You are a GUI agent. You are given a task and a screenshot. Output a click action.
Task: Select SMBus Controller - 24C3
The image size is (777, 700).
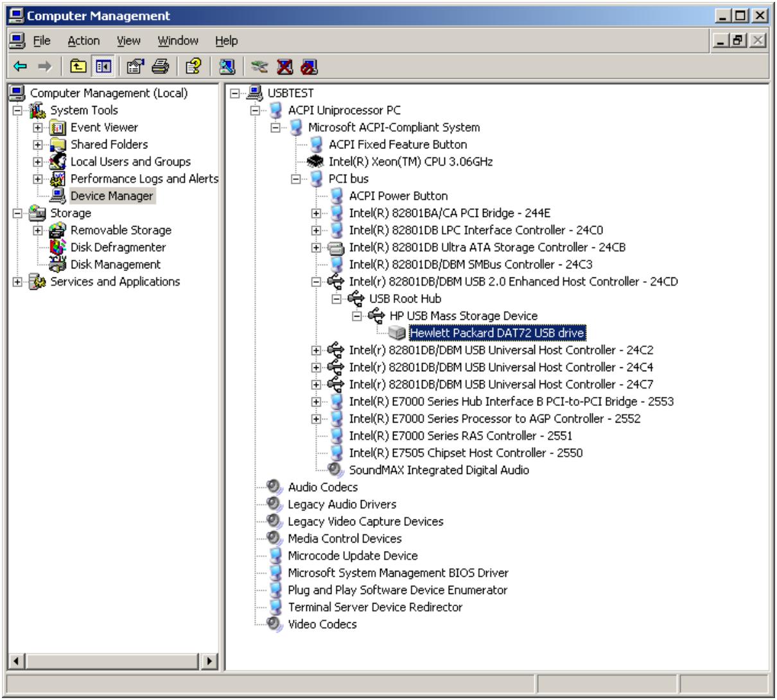tap(471, 264)
